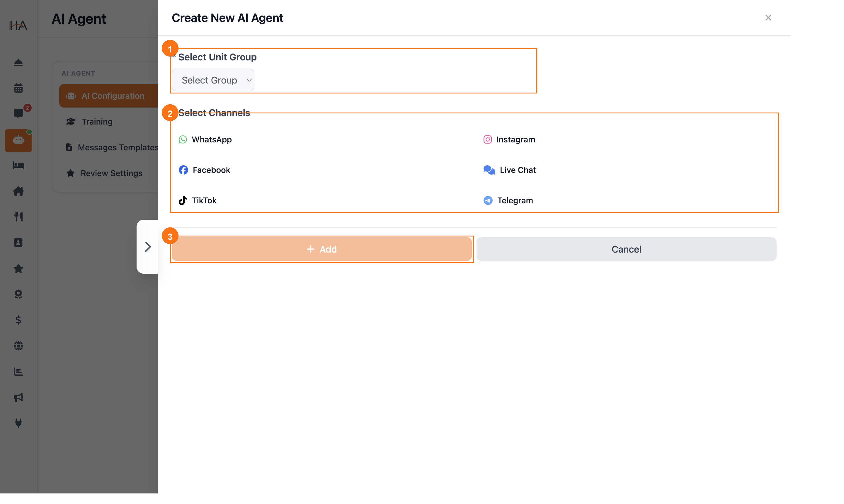The height and width of the screenshot is (504, 844).
Task: Click the AI robot sidebar icon
Action: (18, 140)
